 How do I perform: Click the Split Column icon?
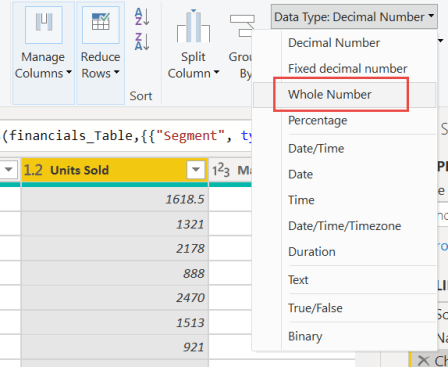click(x=193, y=26)
